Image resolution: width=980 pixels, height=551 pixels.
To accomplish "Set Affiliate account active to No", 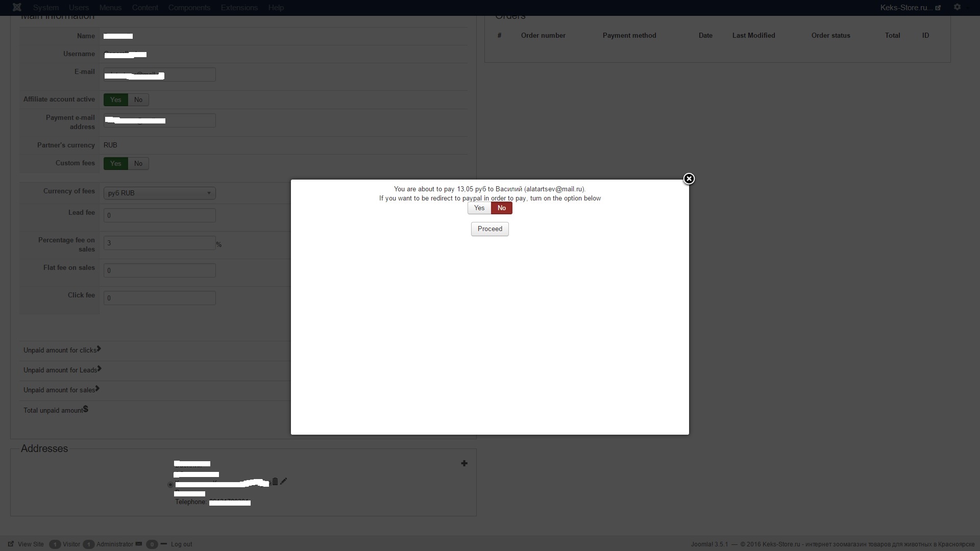I will click(x=138, y=100).
